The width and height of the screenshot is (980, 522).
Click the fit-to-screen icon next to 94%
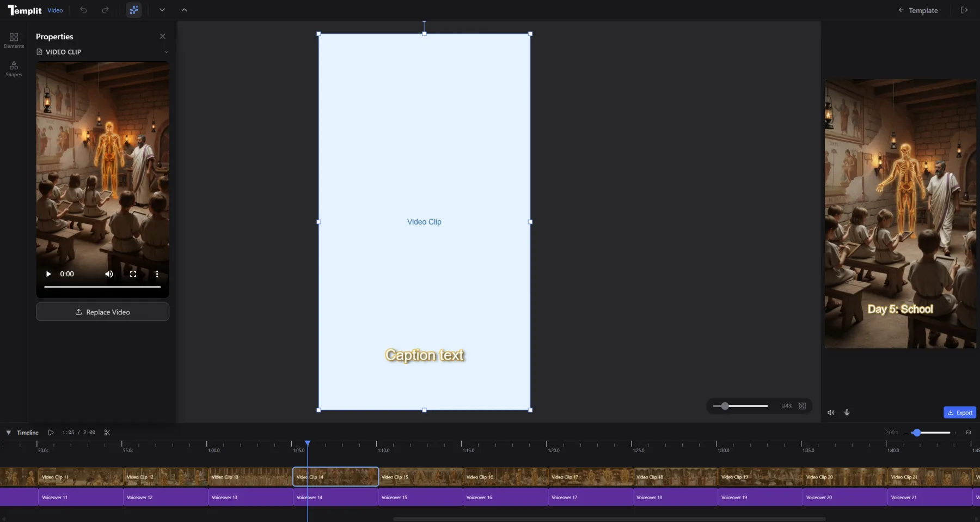802,406
